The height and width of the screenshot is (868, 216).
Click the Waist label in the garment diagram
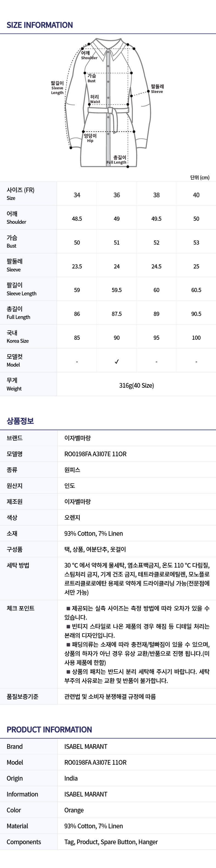pos(95,99)
